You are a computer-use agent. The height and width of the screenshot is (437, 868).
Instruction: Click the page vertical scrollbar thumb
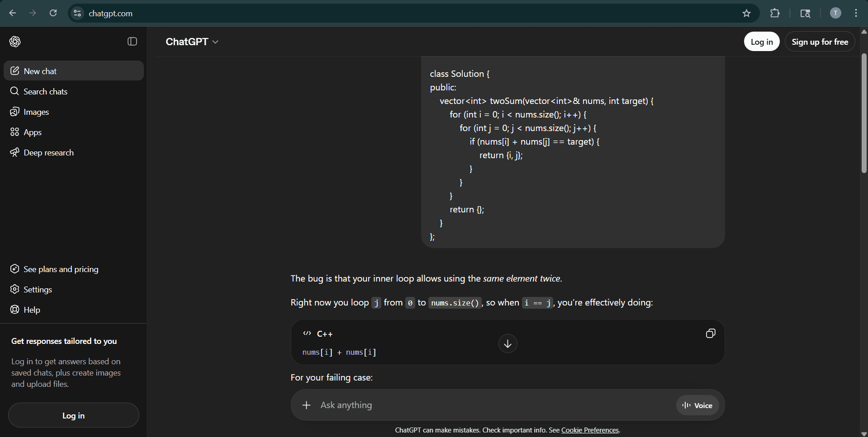(864, 113)
